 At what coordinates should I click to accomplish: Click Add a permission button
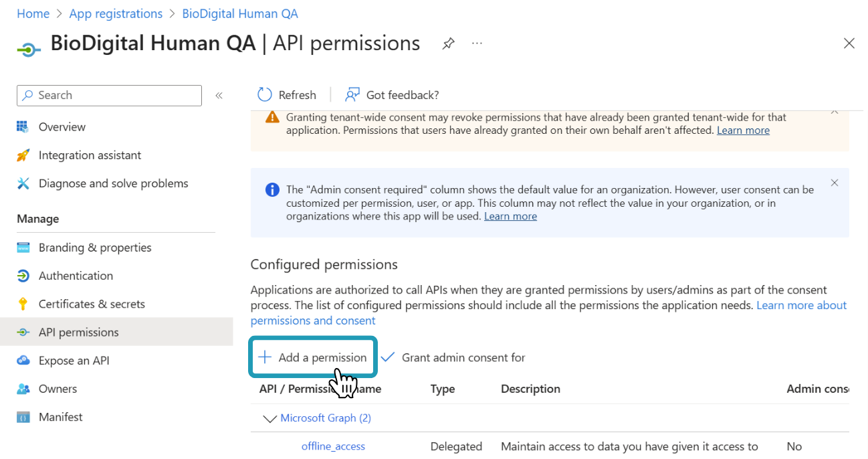[x=313, y=357]
